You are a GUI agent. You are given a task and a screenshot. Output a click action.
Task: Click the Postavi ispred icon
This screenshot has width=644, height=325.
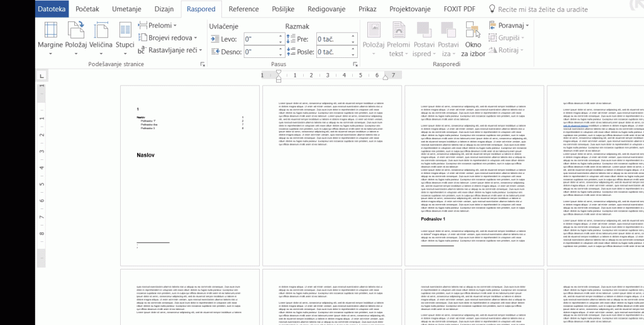coord(423,39)
